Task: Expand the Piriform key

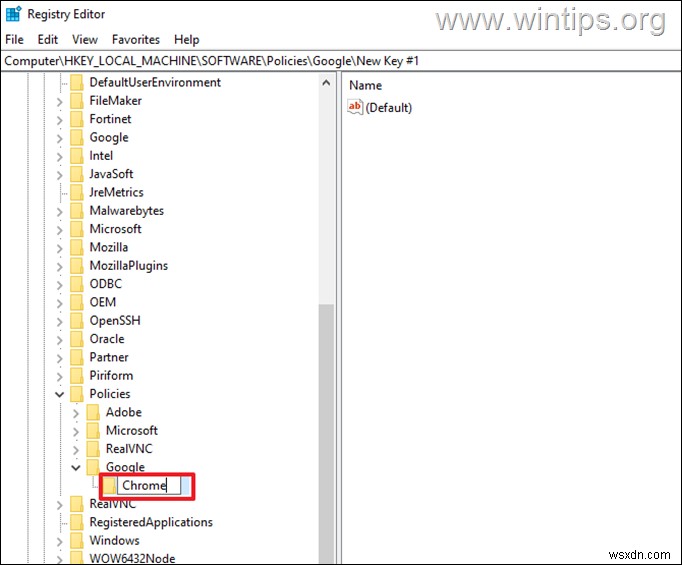Action: pos(60,376)
